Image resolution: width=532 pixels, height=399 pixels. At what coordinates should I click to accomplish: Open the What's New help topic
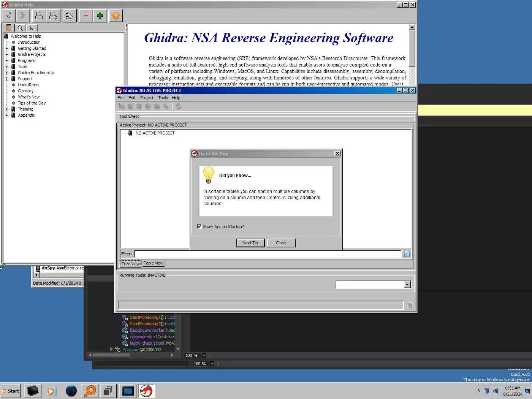point(28,97)
